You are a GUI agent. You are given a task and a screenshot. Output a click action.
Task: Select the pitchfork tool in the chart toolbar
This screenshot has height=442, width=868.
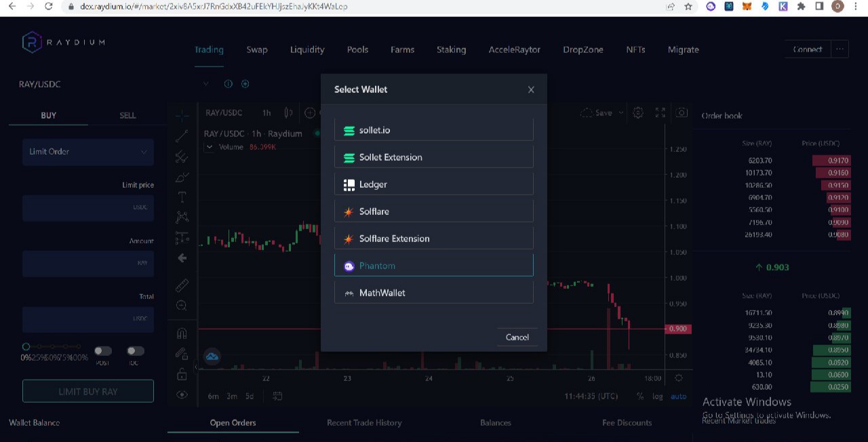182,157
